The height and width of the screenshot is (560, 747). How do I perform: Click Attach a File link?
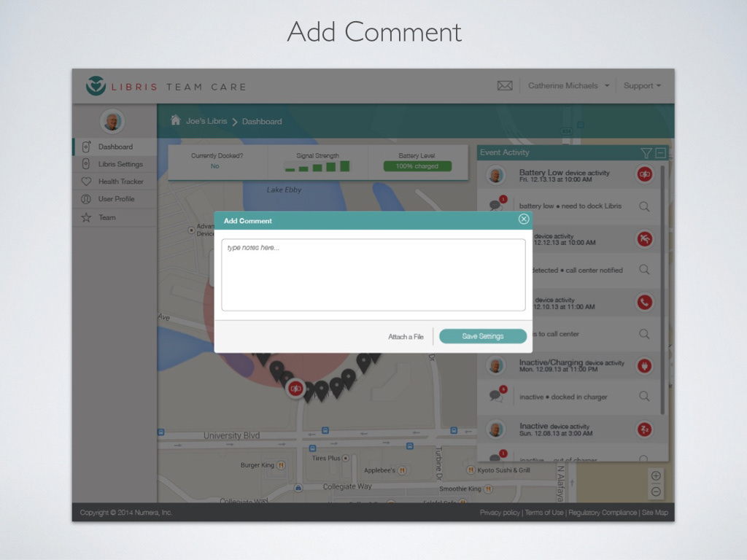pos(406,337)
